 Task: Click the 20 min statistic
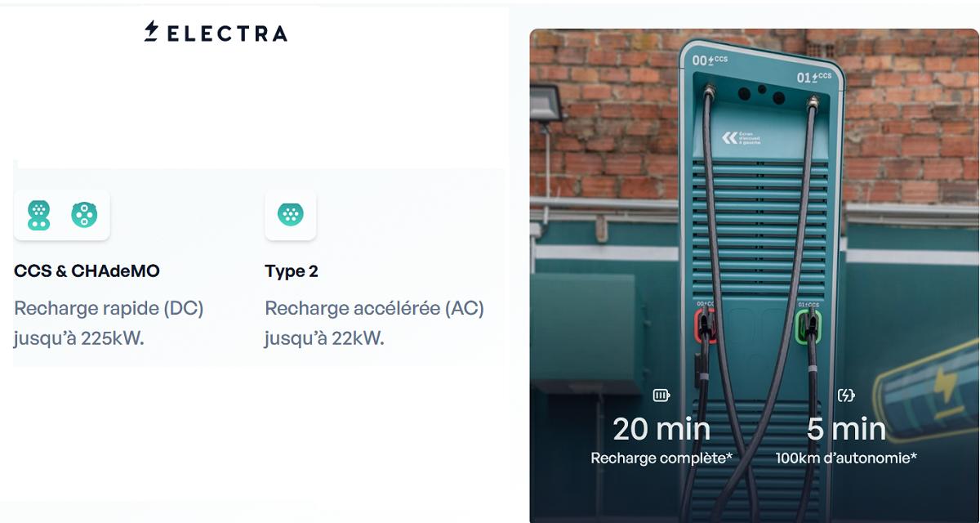pyautogui.click(x=661, y=429)
